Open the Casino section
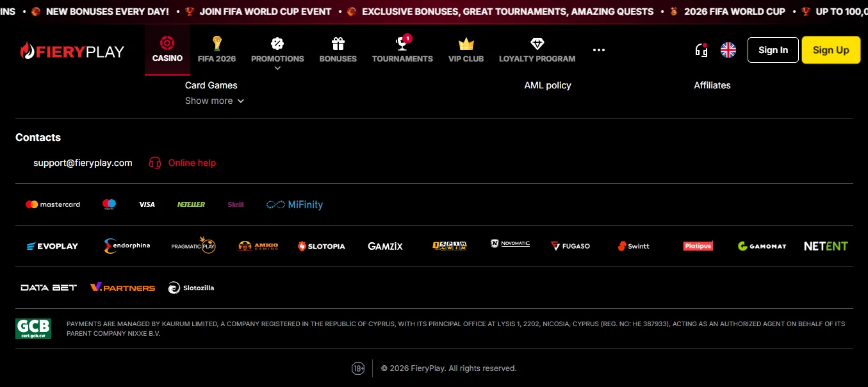Image resolution: width=868 pixels, height=387 pixels. [167, 50]
